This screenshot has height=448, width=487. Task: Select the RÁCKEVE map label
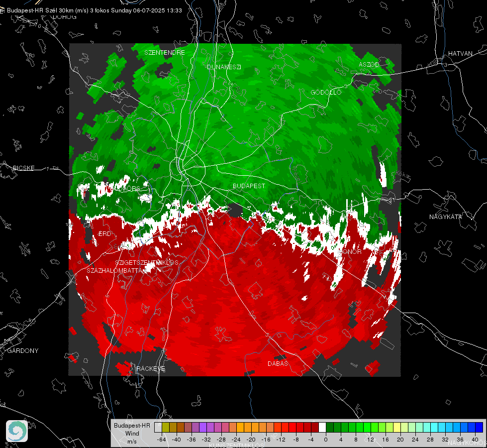(151, 368)
